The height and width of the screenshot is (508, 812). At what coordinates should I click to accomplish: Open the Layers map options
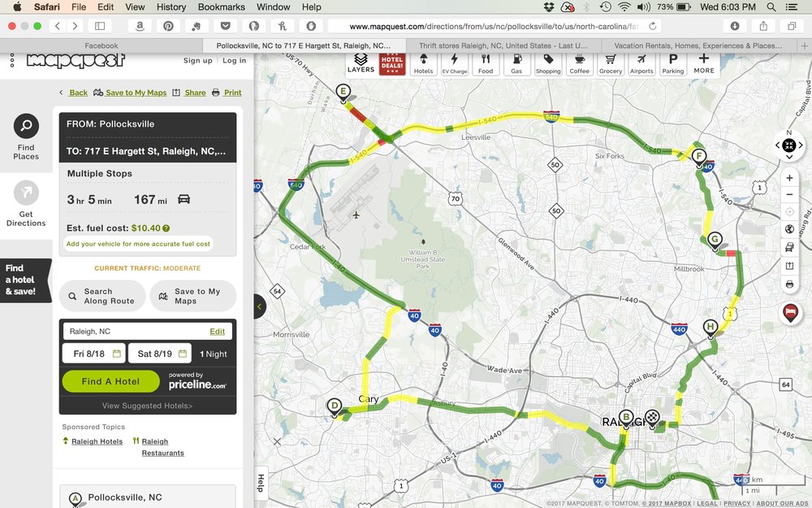coord(361,63)
